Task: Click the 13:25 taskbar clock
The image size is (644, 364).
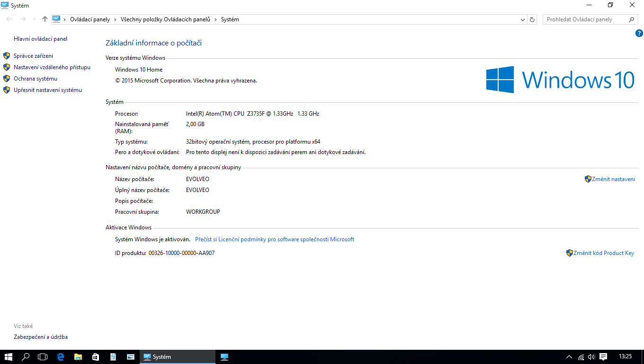Action: point(626,357)
